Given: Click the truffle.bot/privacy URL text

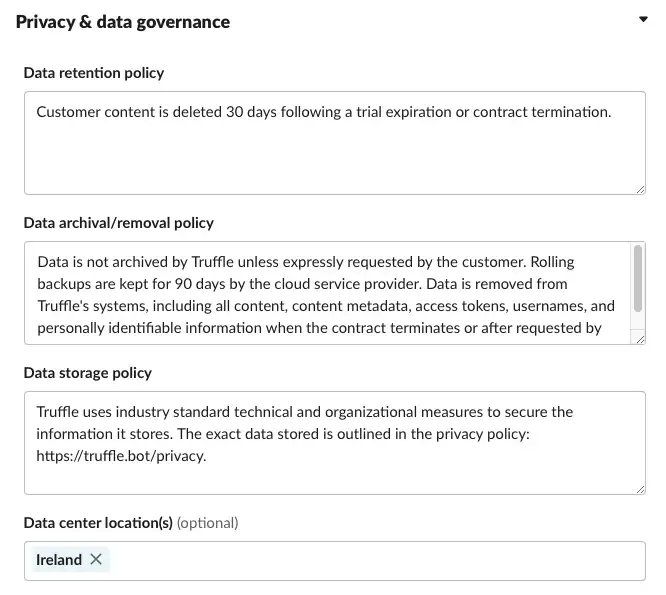Looking at the screenshot, I should [x=121, y=456].
